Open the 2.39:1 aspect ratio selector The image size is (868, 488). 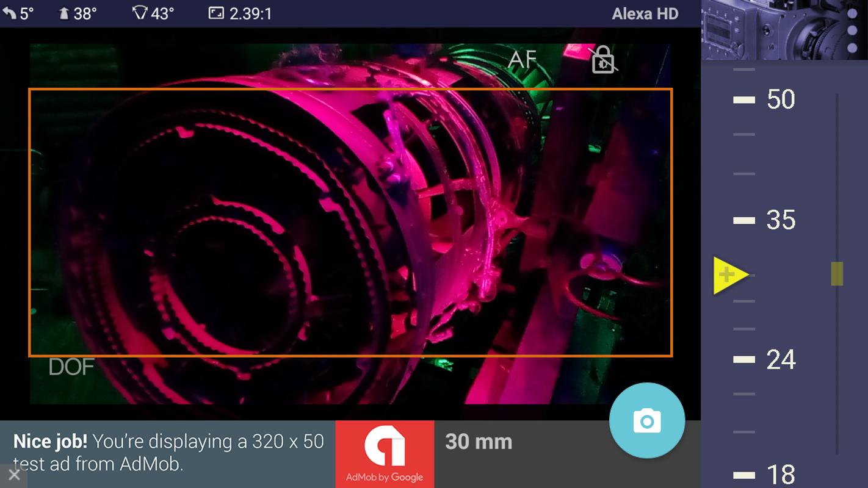coord(241,13)
